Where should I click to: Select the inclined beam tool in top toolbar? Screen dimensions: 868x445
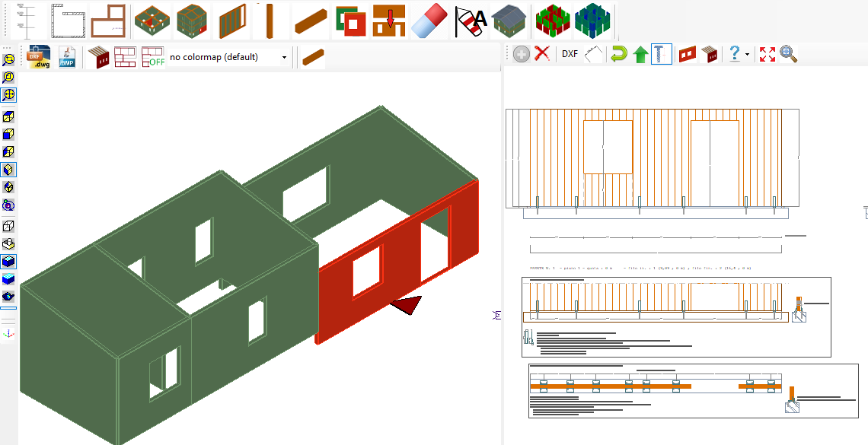pyautogui.click(x=310, y=21)
